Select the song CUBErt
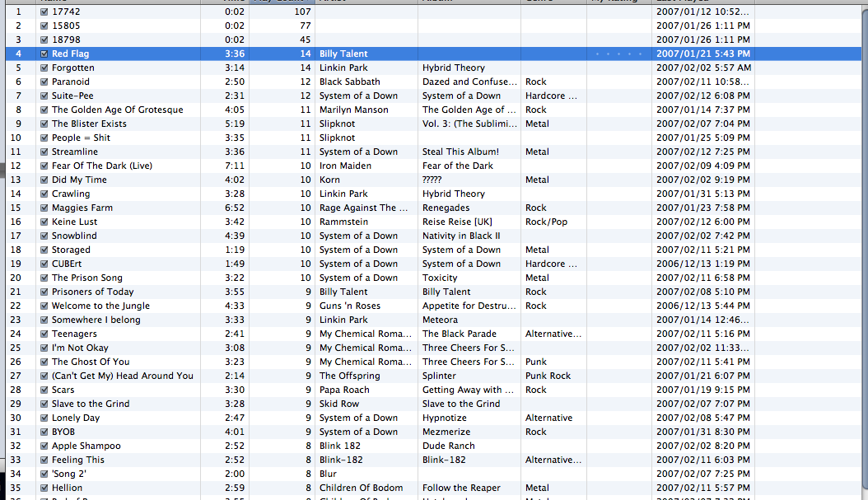Screen dimensions: 868x500 click(67, 264)
